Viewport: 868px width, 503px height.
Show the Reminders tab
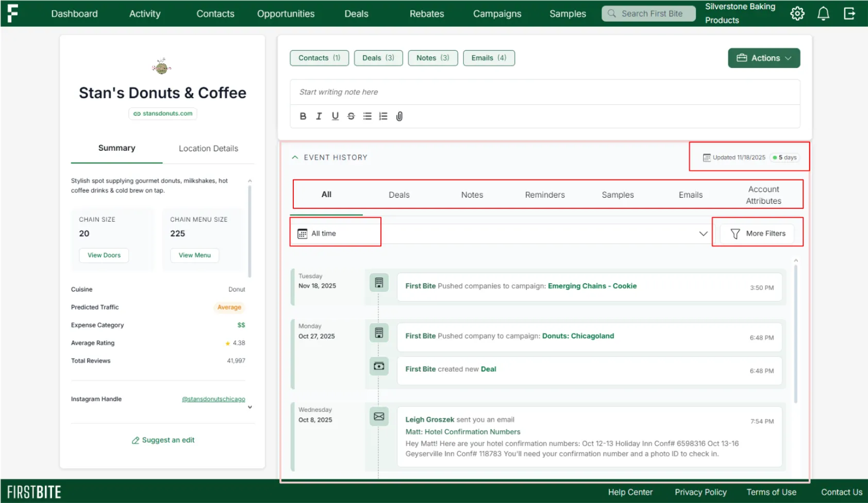click(x=545, y=195)
